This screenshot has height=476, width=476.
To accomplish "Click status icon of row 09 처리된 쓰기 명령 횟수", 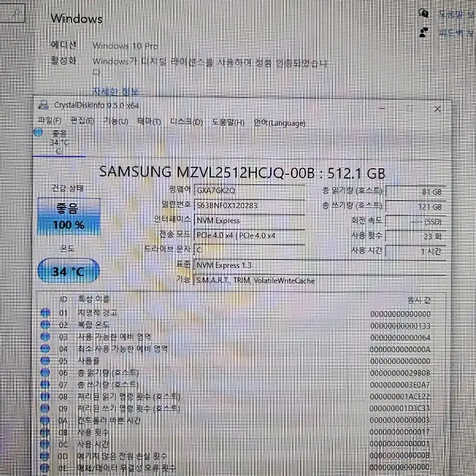I will (x=45, y=408).
